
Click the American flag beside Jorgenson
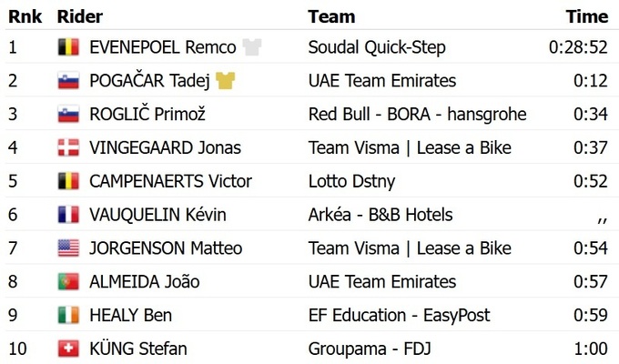(68, 248)
